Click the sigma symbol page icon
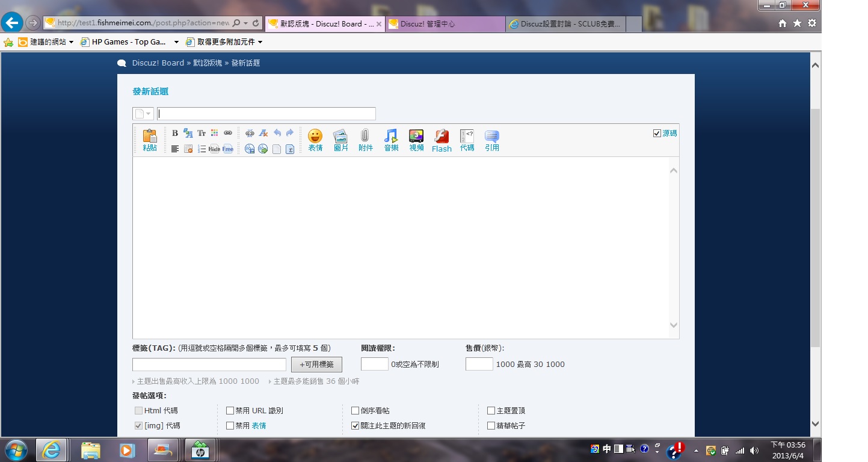This screenshot has height=462, width=868. pyautogui.click(x=290, y=149)
